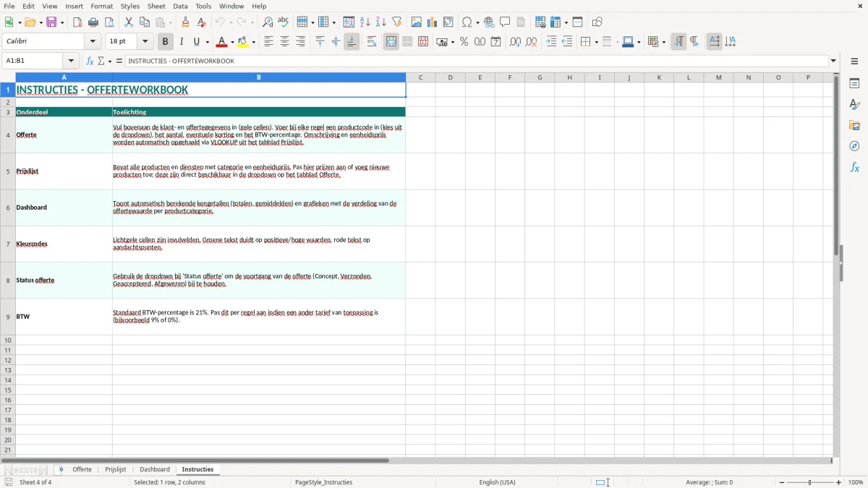Click the Insert Image icon
Image resolution: width=868 pixels, height=488 pixels.
417,22
